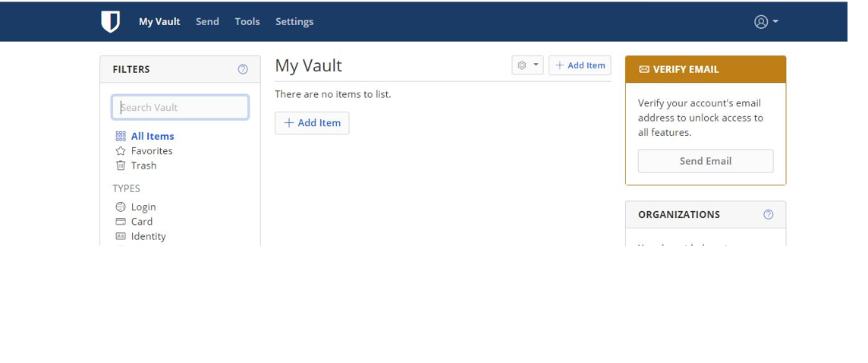
Task: Filter by Login type
Action: point(136,207)
